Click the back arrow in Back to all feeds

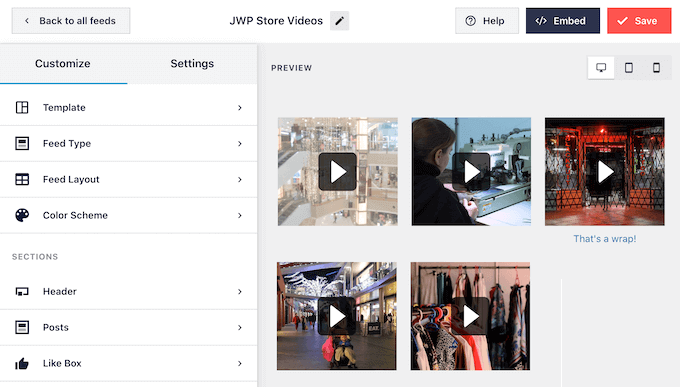click(27, 21)
